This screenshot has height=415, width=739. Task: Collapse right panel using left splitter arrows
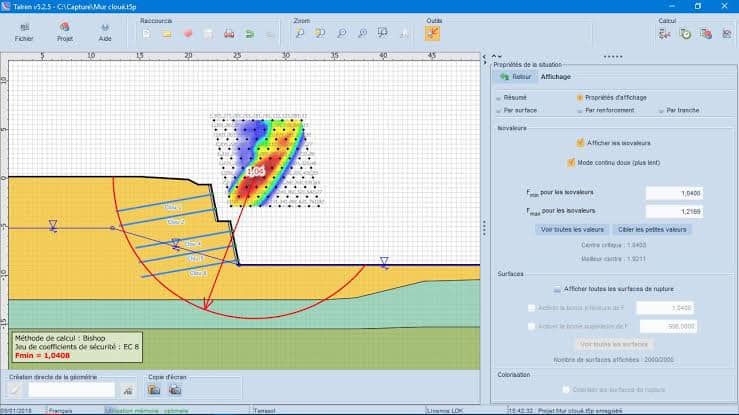[x=484, y=59]
